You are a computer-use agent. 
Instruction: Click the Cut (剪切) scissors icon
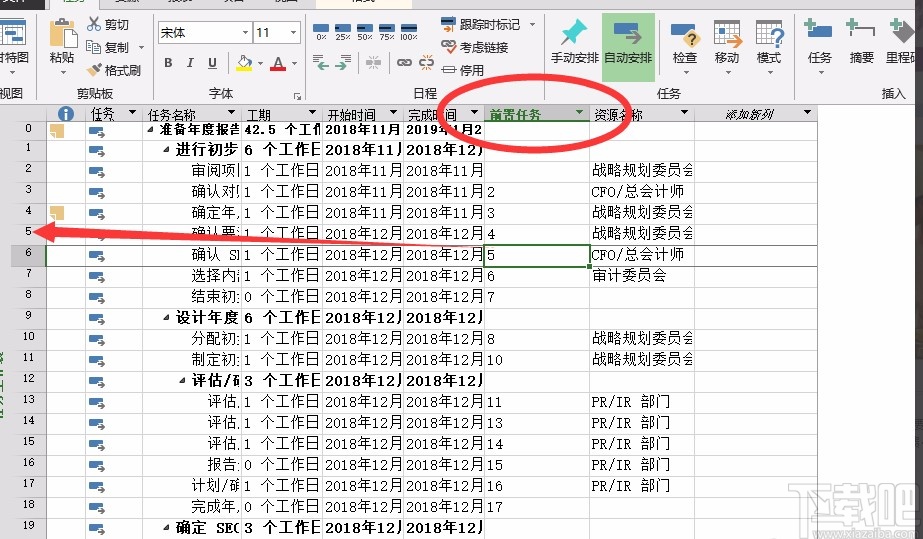click(94, 24)
